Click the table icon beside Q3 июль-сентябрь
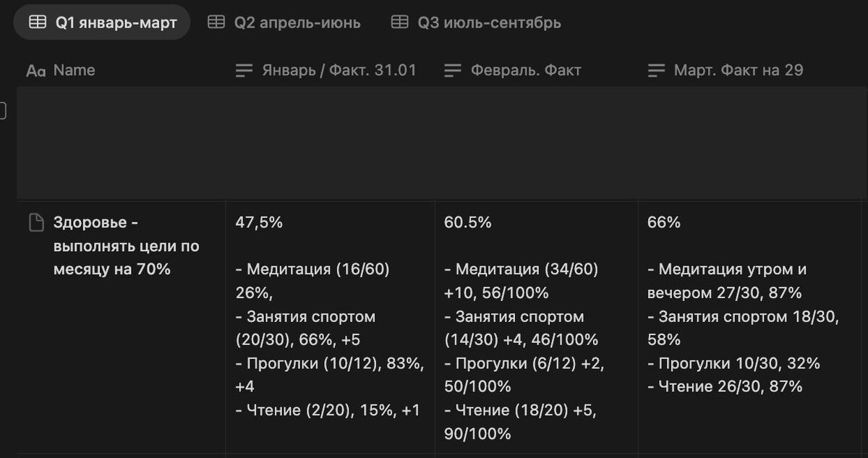868x458 pixels. (399, 22)
